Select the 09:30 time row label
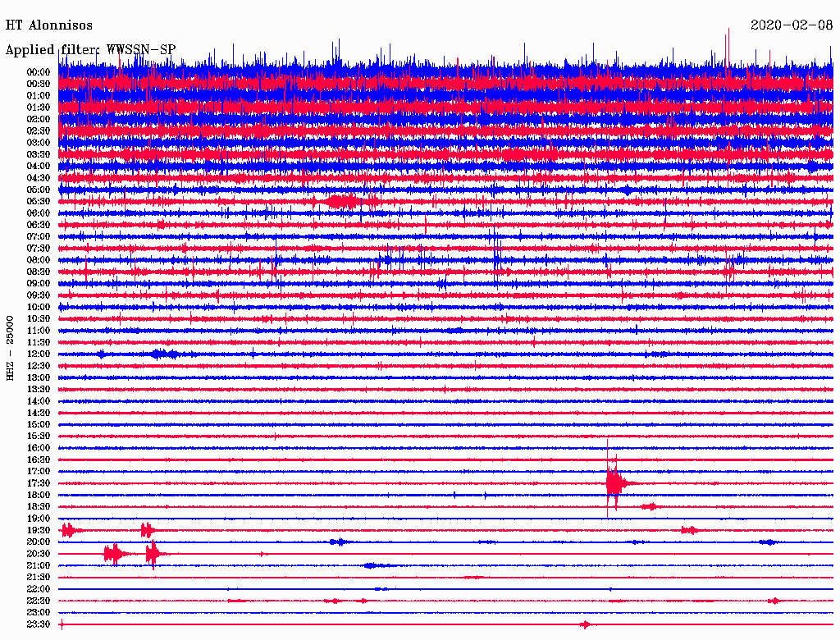The height and width of the screenshot is (640, 840). point(39,295)
